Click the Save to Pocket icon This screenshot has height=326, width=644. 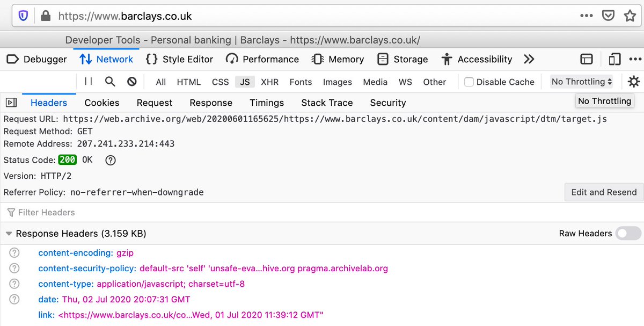coord(608,16)
